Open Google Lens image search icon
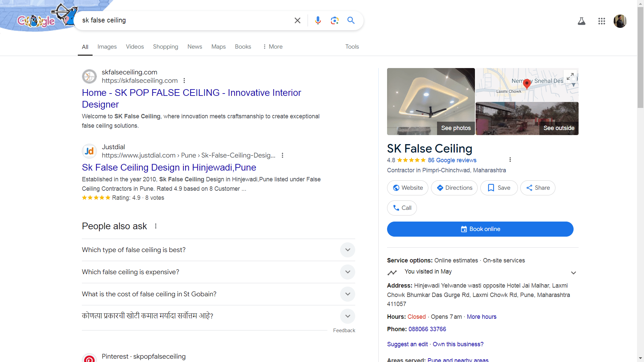This screenshot has width=644, height=362. coord(334,20)
